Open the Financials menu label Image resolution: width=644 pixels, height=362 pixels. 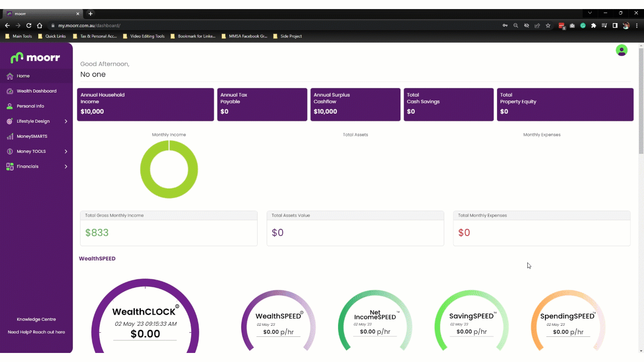[28, 166]
